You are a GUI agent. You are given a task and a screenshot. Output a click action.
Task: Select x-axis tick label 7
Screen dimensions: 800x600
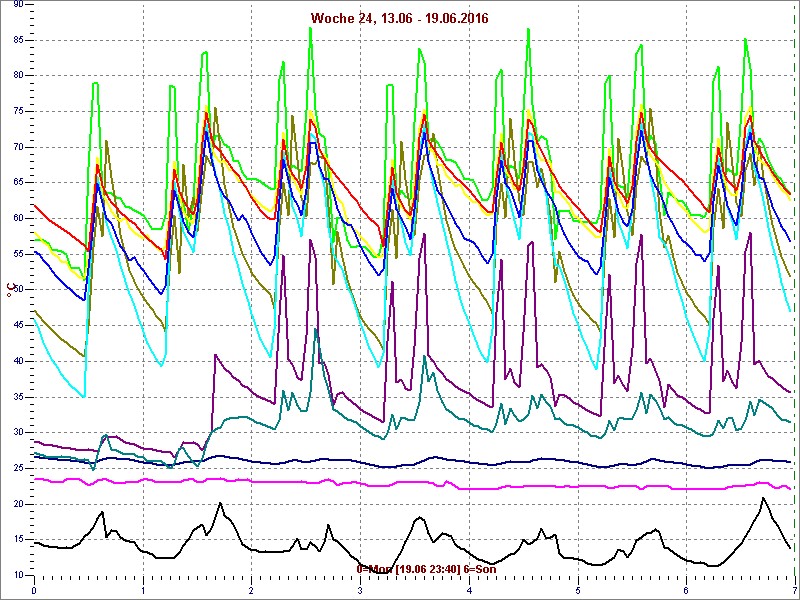pyautogui.click(x=793, y=590)
